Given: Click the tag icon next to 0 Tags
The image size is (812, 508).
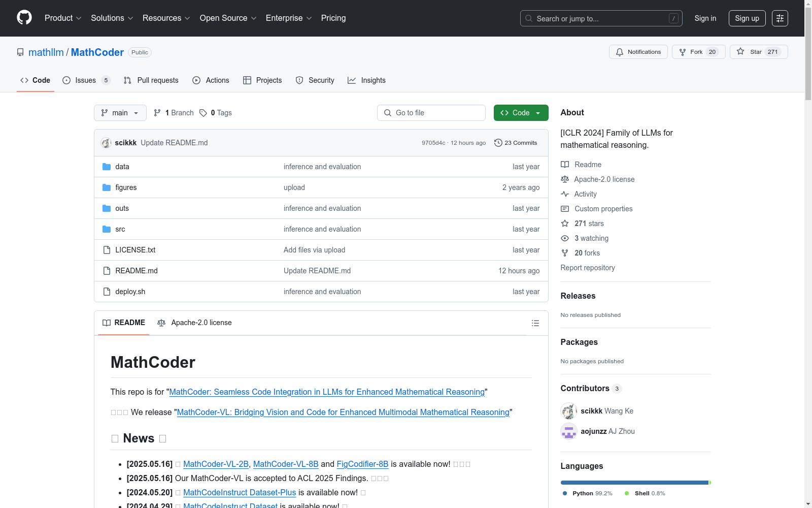Looking at the screenshot, I should coord(203,113).
